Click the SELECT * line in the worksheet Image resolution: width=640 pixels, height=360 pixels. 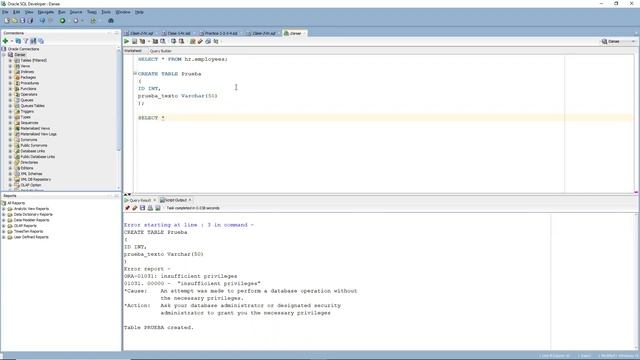pos(151,118)
